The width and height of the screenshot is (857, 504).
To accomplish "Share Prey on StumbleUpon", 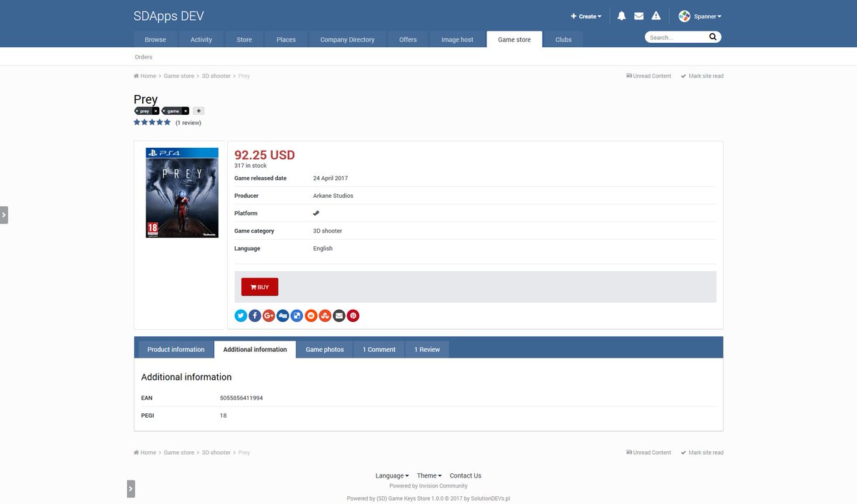I will 325,316.
